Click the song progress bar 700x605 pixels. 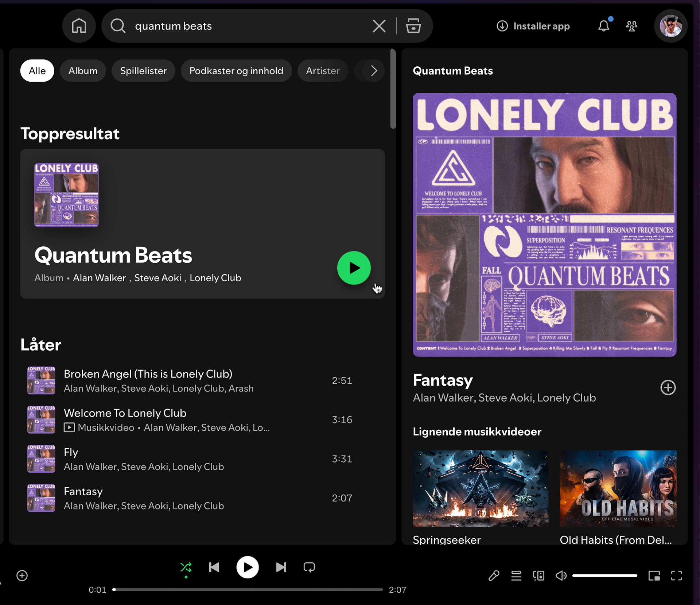click(248, 589)
